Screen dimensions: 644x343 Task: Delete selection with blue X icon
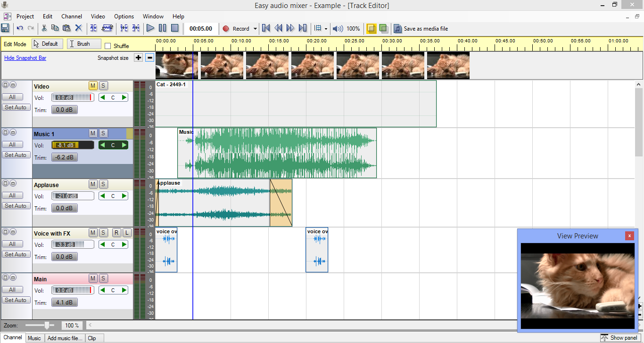(x=79, y=28)
